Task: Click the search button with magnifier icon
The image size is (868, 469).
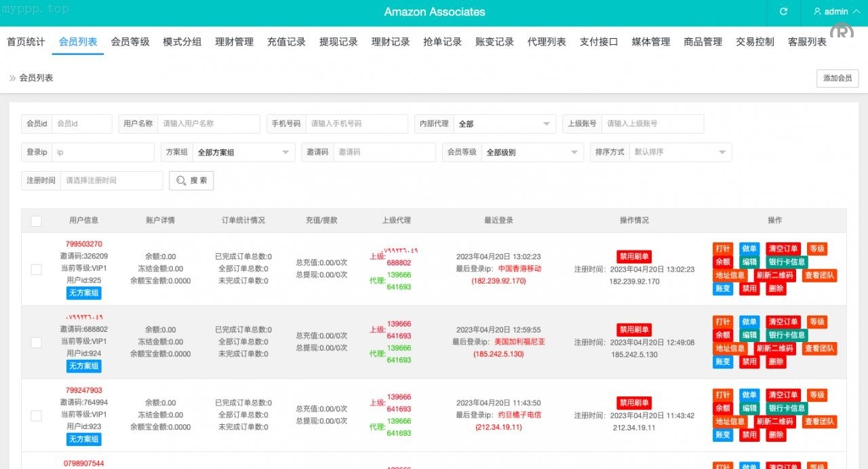Action: pos(191,181)
